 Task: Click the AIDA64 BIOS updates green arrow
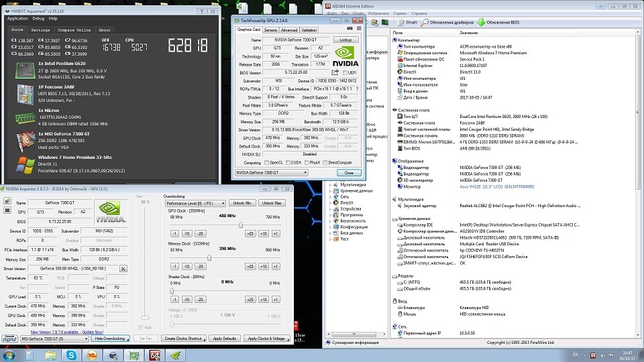coord(482,22)
